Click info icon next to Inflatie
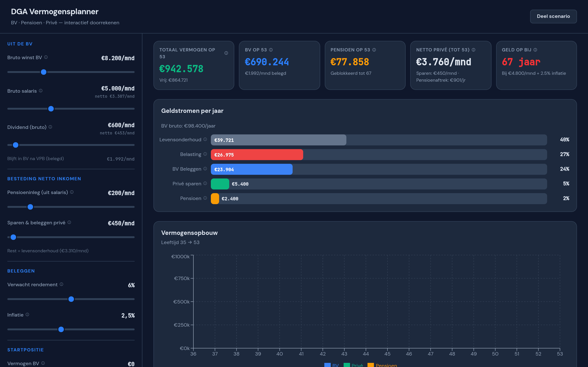 click(x=28, y=314)
